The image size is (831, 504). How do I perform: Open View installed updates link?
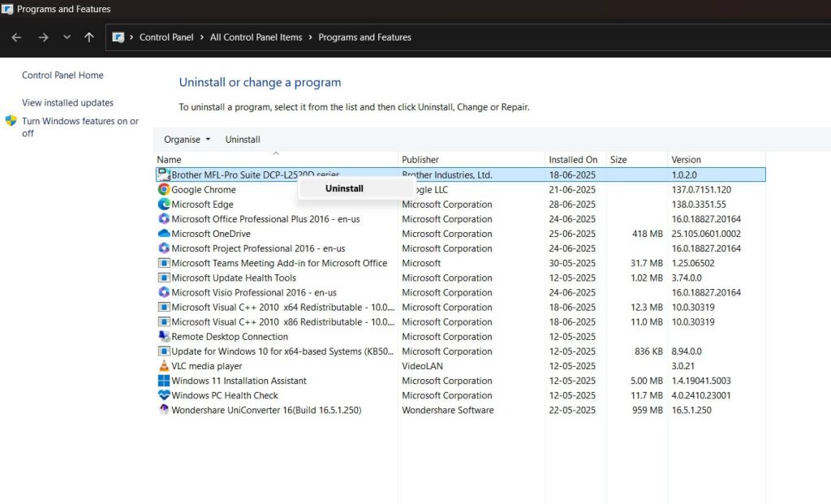[x=68, y=103]
